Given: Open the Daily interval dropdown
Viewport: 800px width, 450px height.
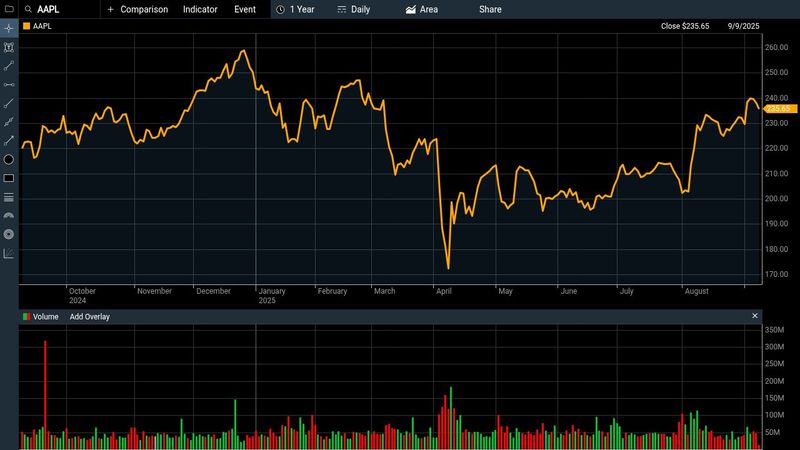Looking at the screenshot, I should [354, 9].
